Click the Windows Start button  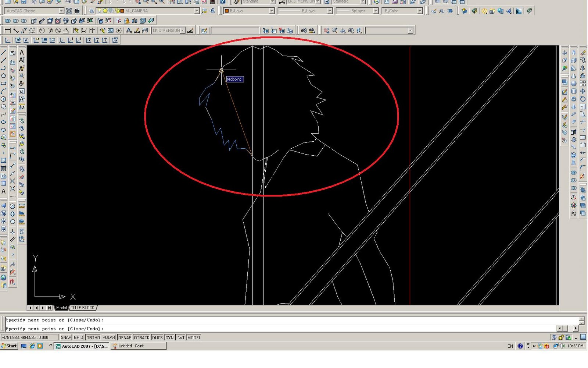click(x=9, y=346)
